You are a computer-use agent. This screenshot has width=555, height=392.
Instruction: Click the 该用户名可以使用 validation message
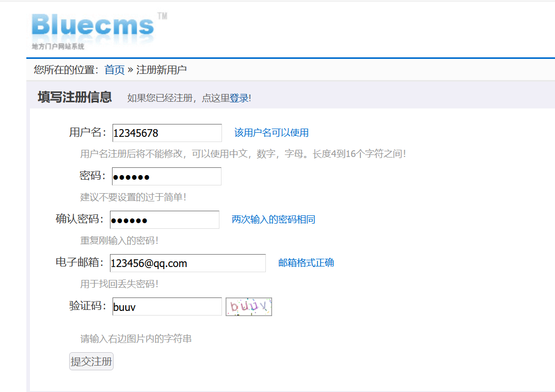coord(272,132)
